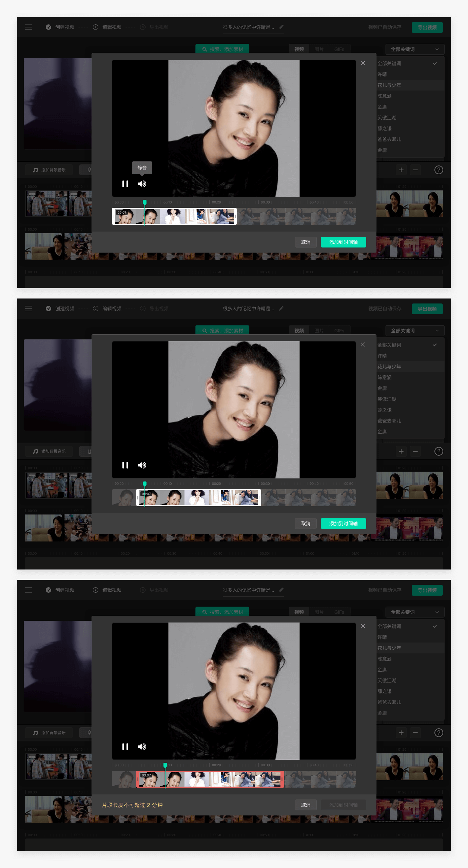Click the pencil icon beside the title in the top screen
This screenshot has width=468, height=868.
281,27
